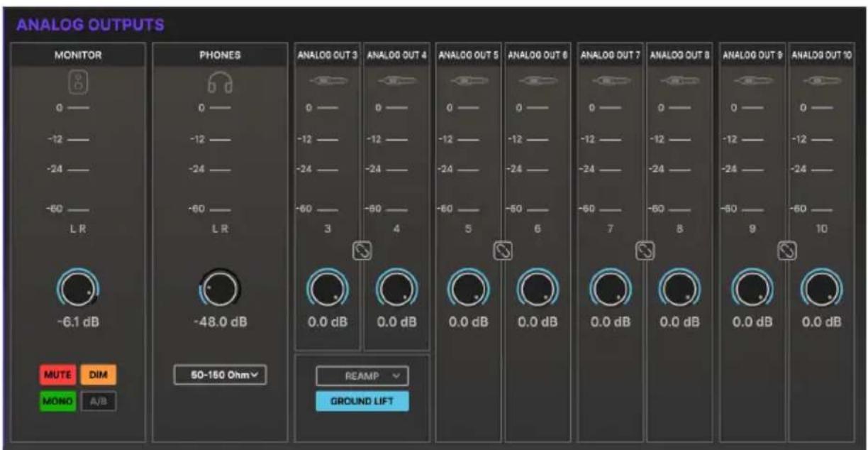Click the ANALOG OUT 7 header label
This screenshot has width=868, height=450.
click(x=610, y=55)
